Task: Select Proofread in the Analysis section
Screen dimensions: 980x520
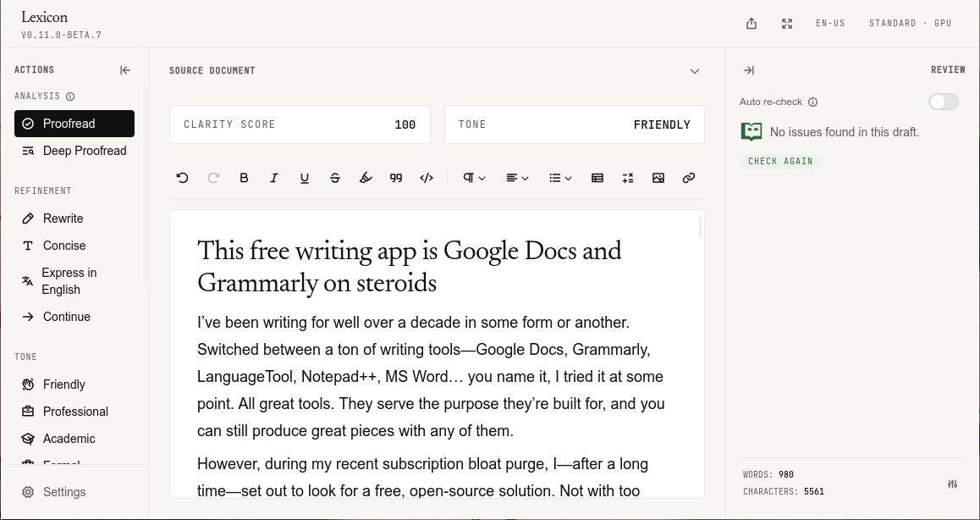Action: coord(74,124)
